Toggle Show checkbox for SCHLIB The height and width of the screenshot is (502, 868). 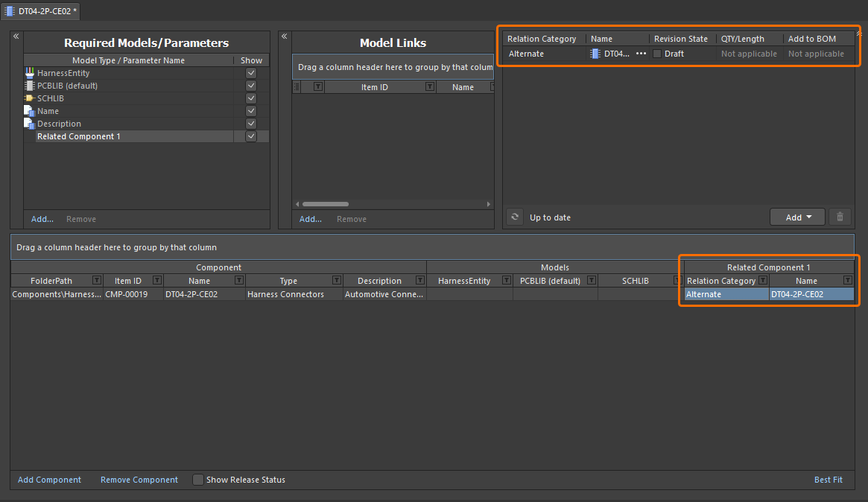click(251, 98)
